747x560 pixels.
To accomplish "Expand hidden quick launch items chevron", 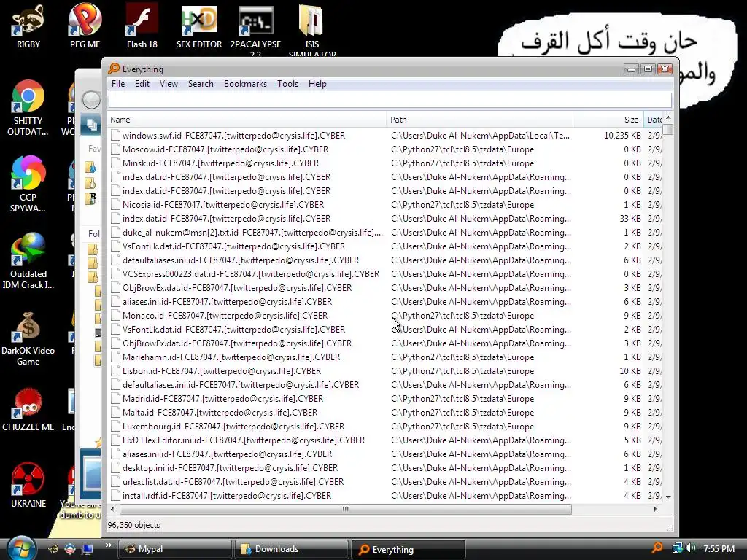I will tap(108, 545).
